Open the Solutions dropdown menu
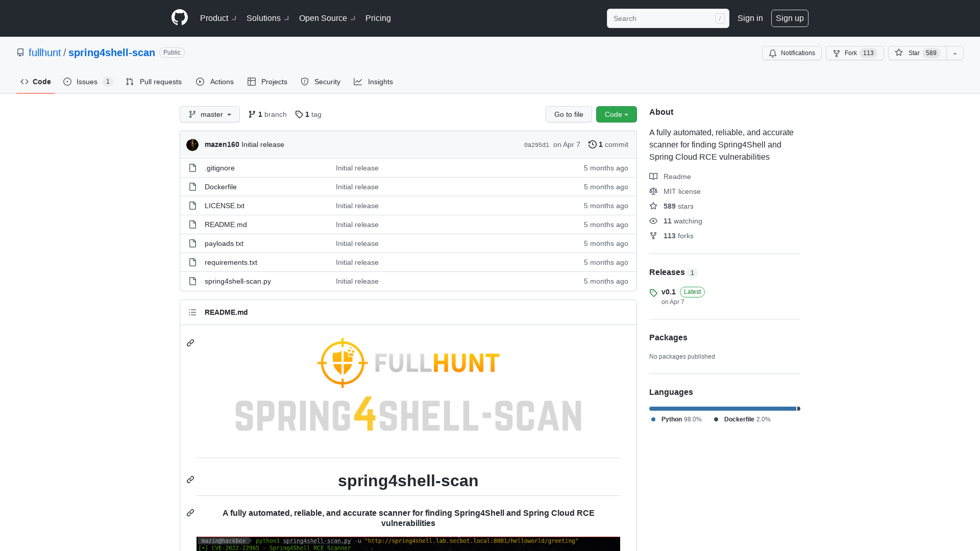 tap(267, 18)
